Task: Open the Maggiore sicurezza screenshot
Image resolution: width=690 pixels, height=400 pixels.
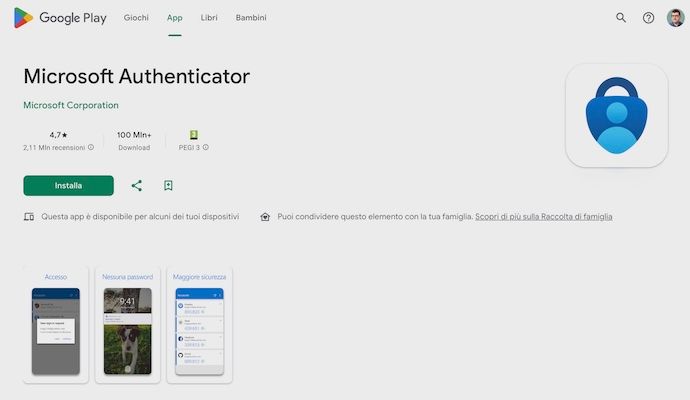Action: (x=199, y=325)
